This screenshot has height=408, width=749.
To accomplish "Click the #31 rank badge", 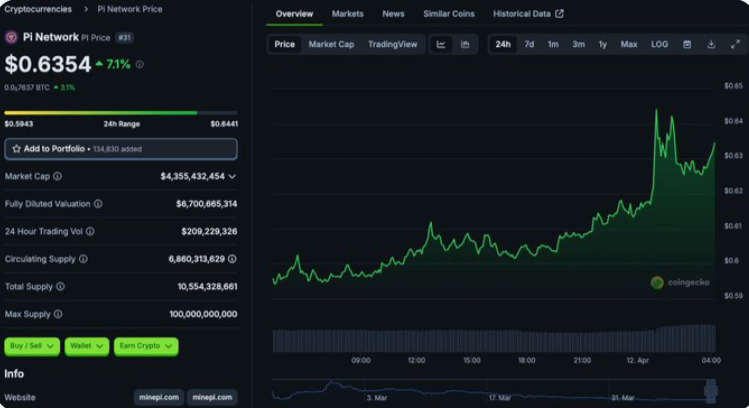I will pos(125,38).
